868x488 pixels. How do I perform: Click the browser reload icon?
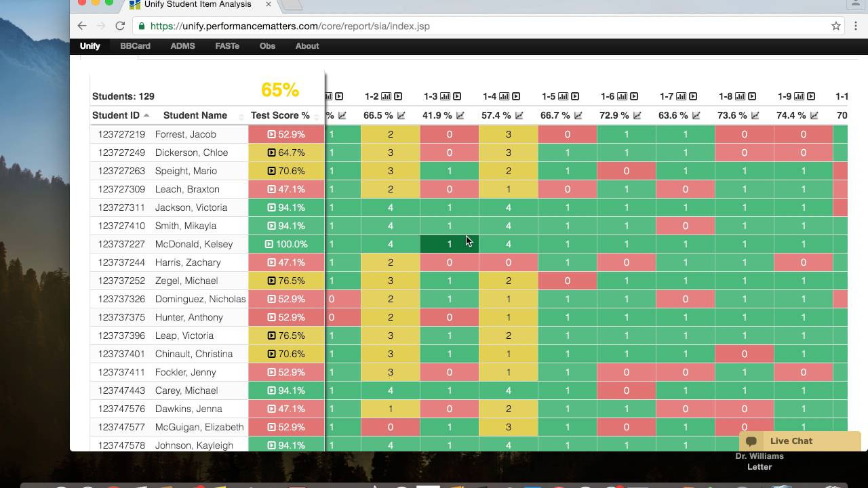[120, 26]
